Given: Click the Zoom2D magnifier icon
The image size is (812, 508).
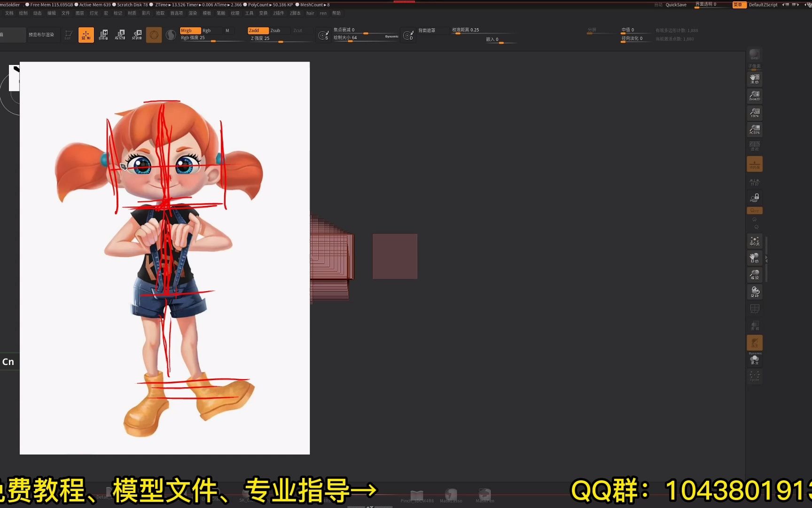Looking at the screenshot, I should (x=755, y=96).
